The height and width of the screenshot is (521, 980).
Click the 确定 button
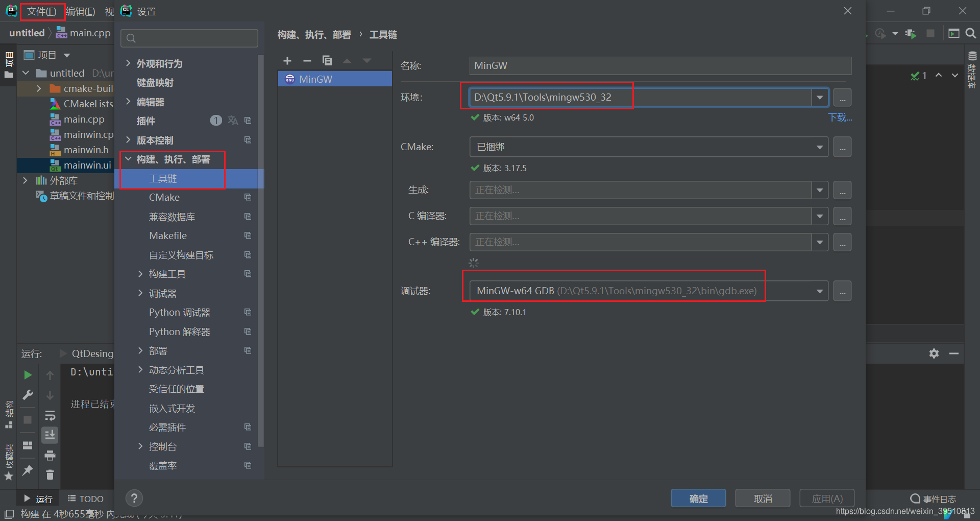click(698, 498)
